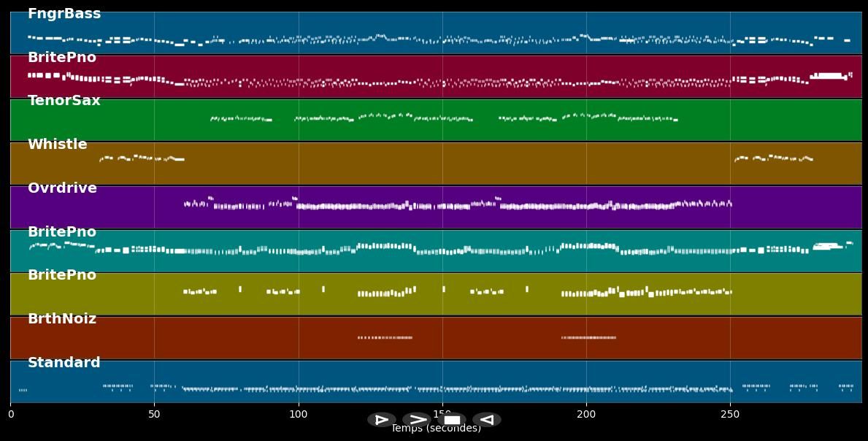Click the 250 seconds tick on timeline
Viewport: 868px width, 441px height.
click(730, 415)
